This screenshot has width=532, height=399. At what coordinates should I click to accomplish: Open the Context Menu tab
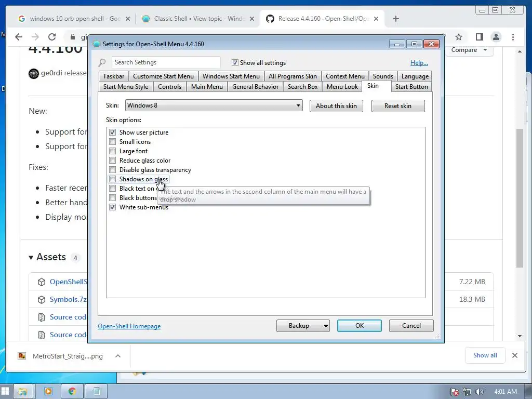coord(345,76)
